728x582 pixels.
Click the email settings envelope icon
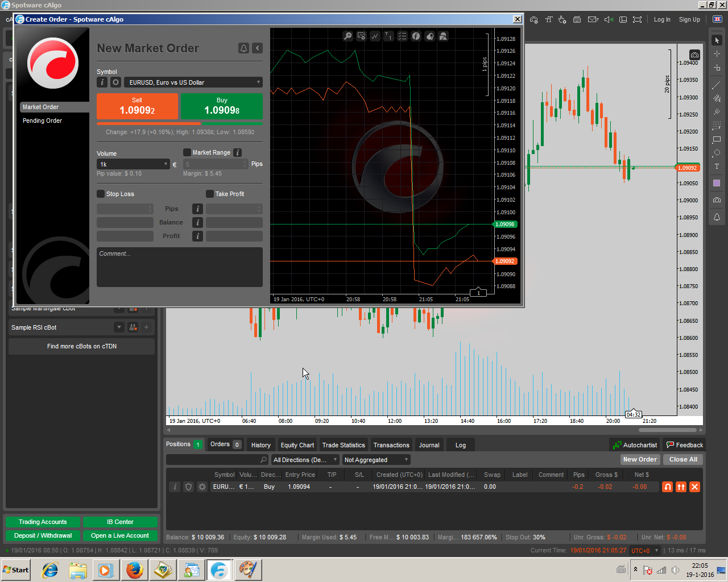(x=593, y=19)
